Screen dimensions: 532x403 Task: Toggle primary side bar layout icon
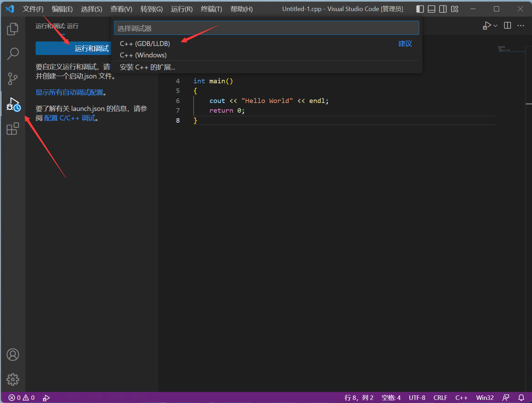tap(420, 9)
